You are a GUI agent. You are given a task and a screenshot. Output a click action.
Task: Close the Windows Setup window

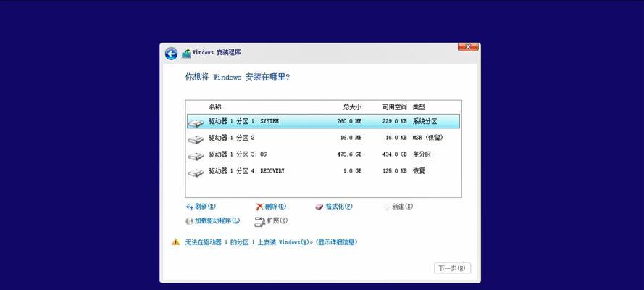[x=468, y=47]
